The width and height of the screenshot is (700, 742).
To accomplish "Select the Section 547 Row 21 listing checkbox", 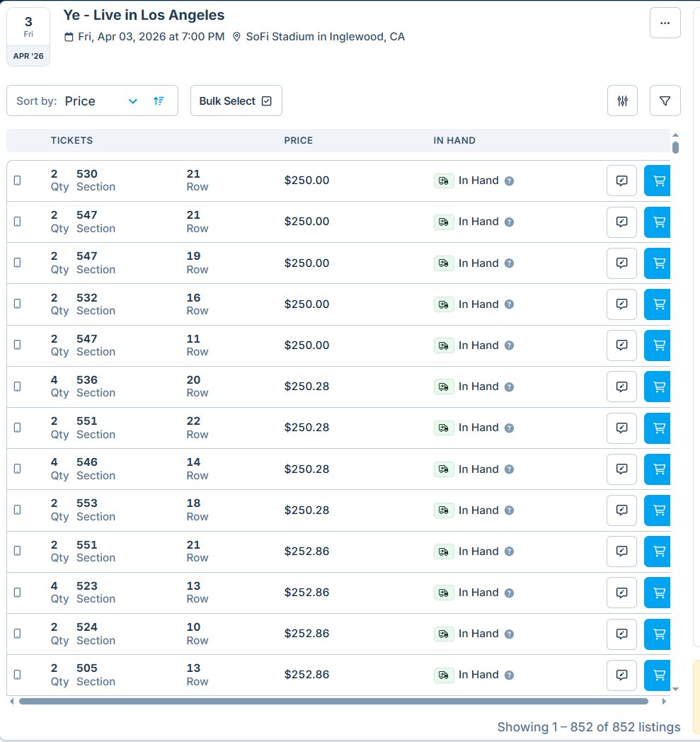I will coord(18,222).
